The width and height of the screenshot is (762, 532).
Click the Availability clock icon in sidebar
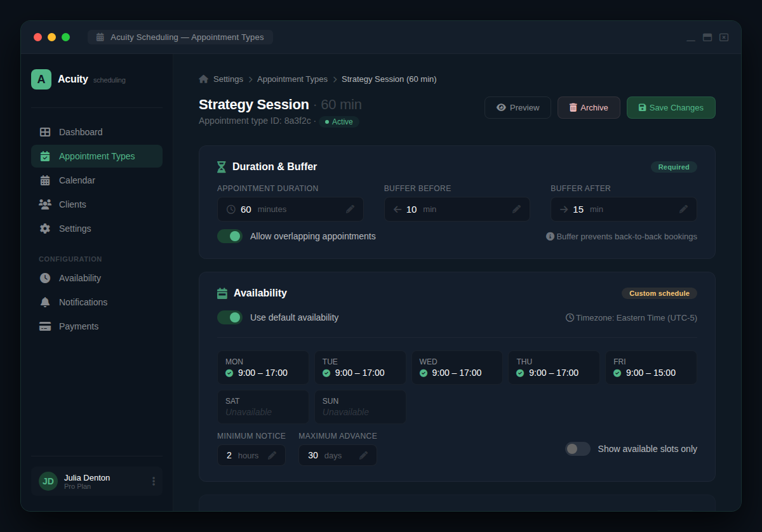tap(45, 278)
